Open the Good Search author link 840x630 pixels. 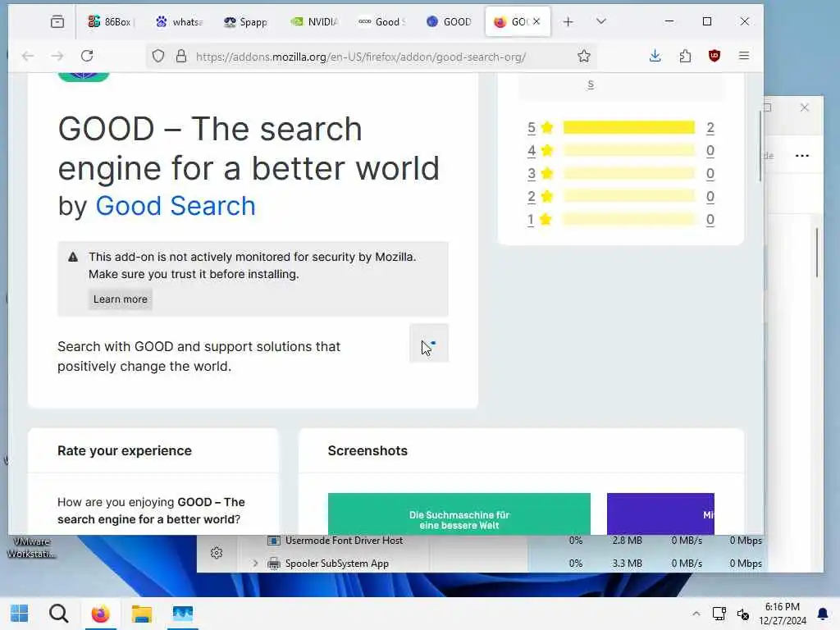176,206
